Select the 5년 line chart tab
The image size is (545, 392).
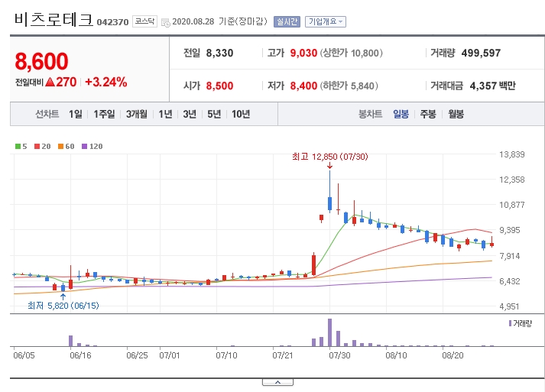click(214, 114)
